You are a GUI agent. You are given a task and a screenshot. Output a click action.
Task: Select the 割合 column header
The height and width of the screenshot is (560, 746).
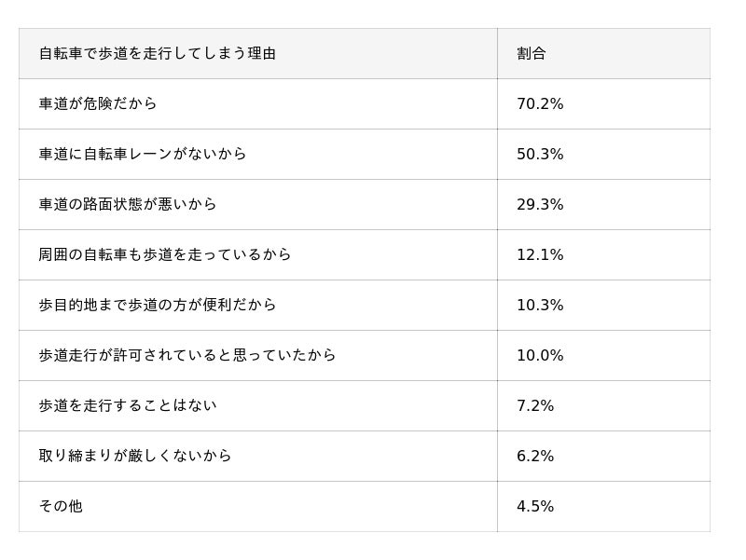[603, 53]
